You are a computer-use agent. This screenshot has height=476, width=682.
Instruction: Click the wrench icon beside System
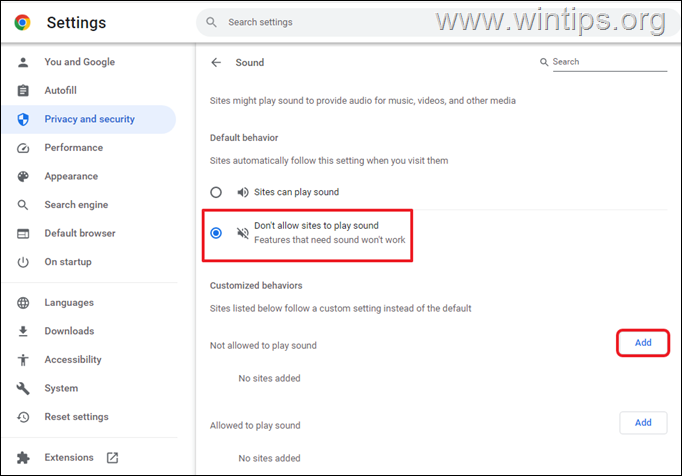23,389
